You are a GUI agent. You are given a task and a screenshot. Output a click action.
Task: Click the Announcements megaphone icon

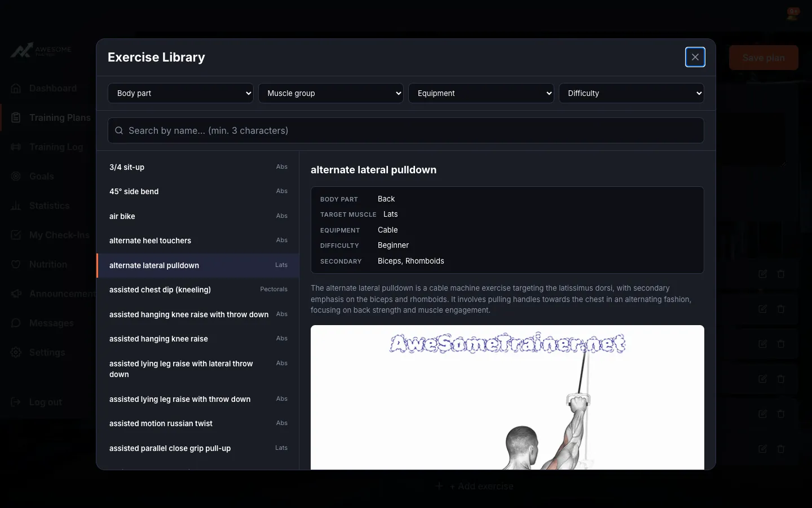tap(16, 294)
